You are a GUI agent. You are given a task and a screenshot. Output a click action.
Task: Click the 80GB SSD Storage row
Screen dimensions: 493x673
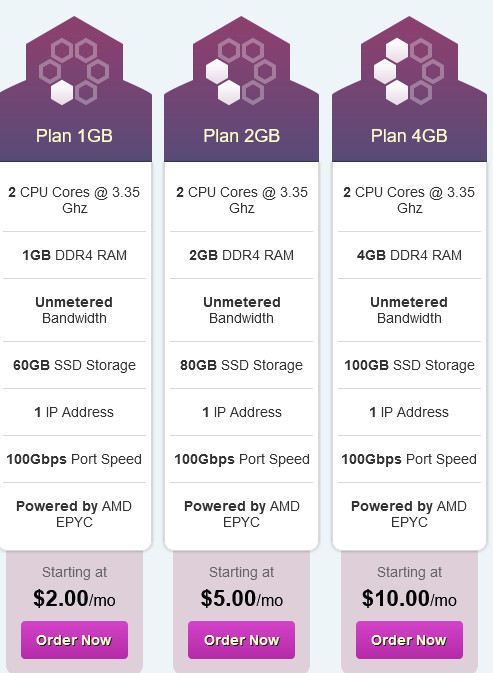(x=242, y=365)
